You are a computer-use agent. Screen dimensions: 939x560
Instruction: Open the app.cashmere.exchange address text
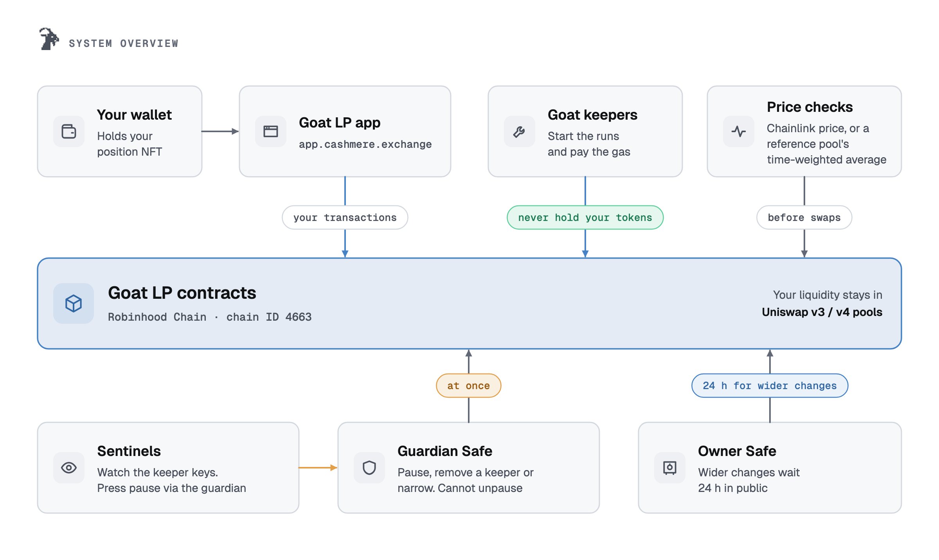(365, 144)
